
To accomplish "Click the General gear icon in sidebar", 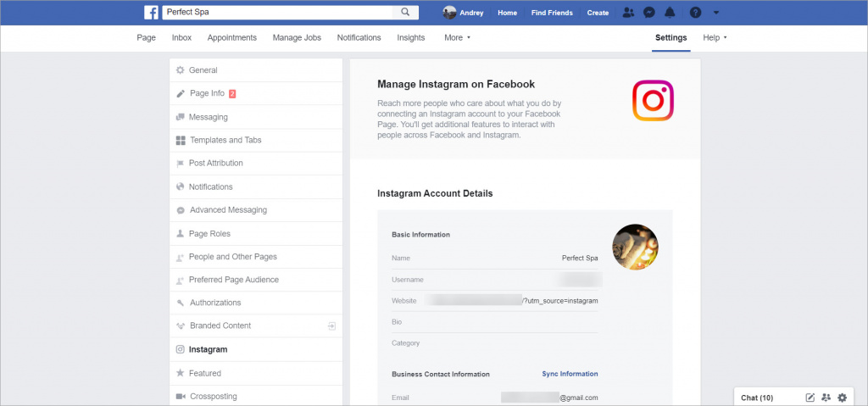I will (180, 70).
